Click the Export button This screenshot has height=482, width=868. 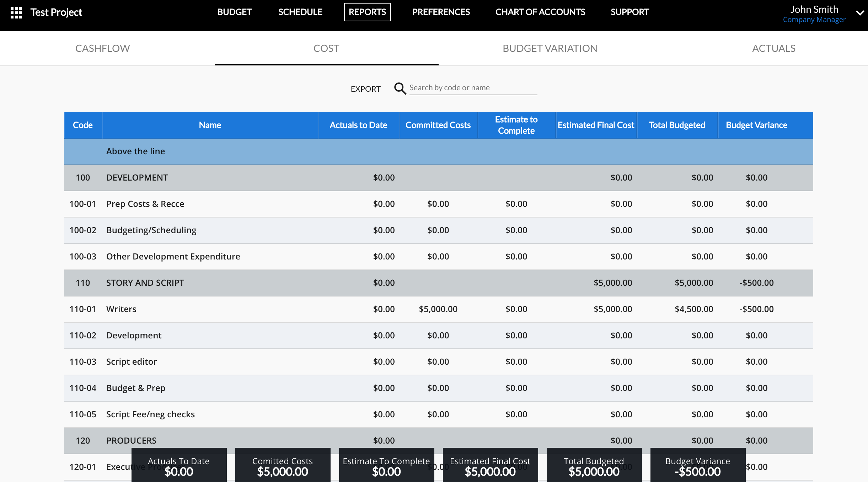tap(365, 89)
